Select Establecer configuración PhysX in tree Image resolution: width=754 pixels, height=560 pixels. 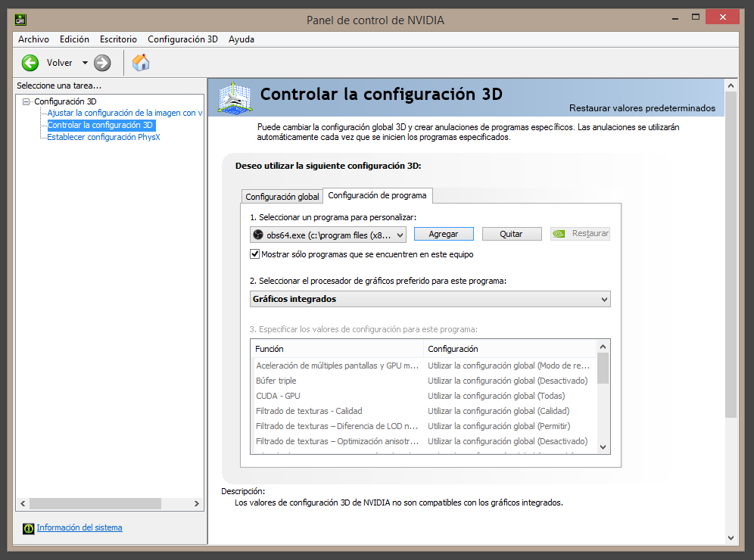[104, 137]
